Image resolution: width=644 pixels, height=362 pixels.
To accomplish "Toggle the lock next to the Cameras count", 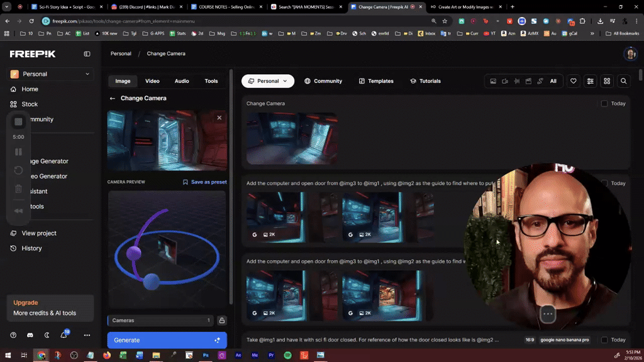I will coord(222,321).
